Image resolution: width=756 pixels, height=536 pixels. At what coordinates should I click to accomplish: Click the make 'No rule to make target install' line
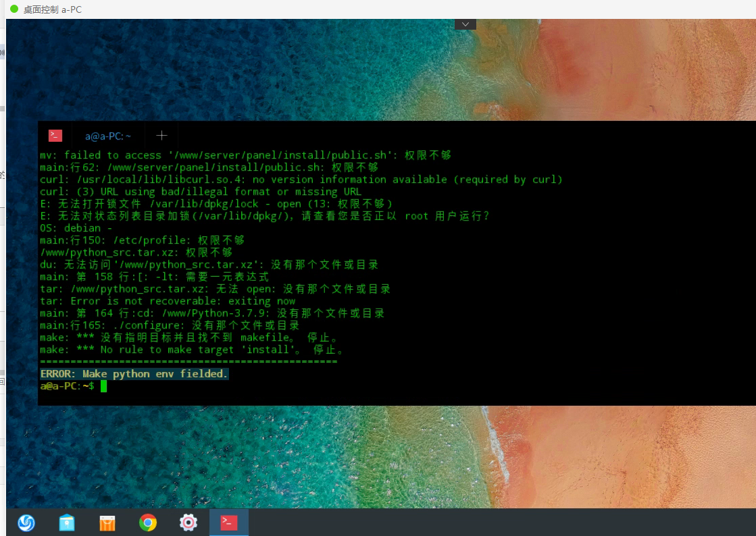(x=192, y=350)
